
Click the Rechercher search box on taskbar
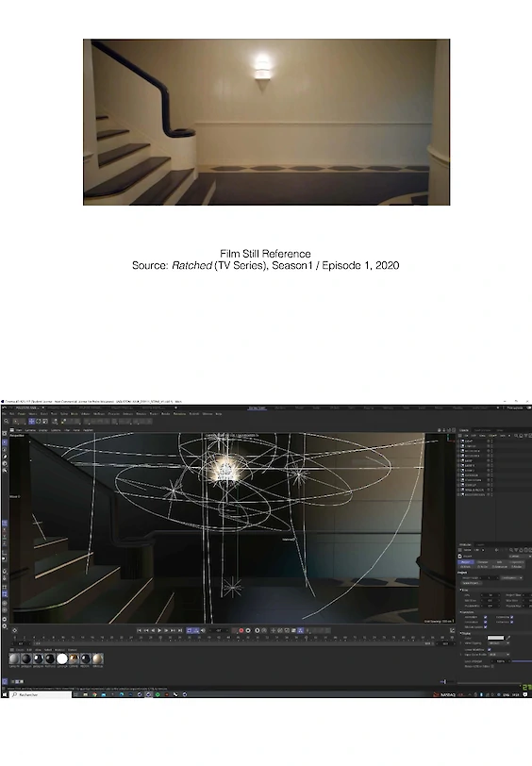[x=42, y=694]
